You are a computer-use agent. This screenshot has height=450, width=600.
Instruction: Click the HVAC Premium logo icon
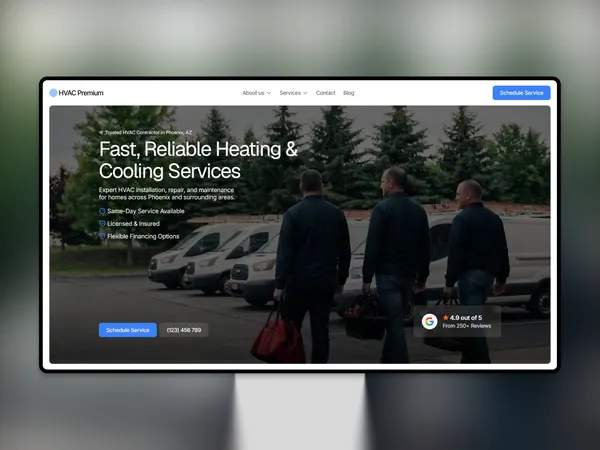pos(54,93)
